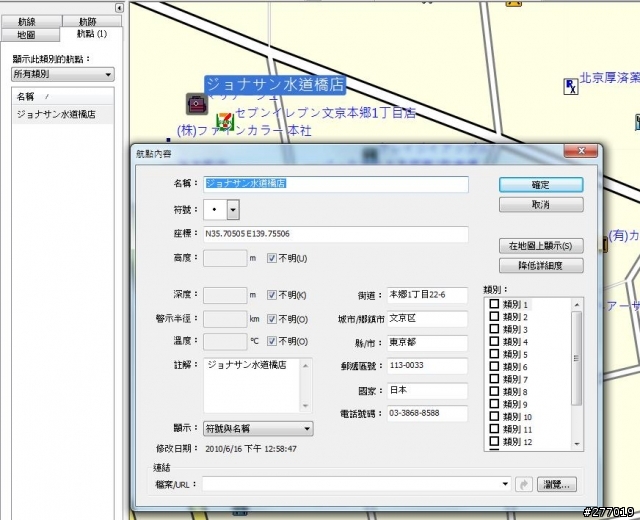The image size is (640, 520).
Task: Click the Rx pharmacy icon on map
Action: (x=571, y=86)
